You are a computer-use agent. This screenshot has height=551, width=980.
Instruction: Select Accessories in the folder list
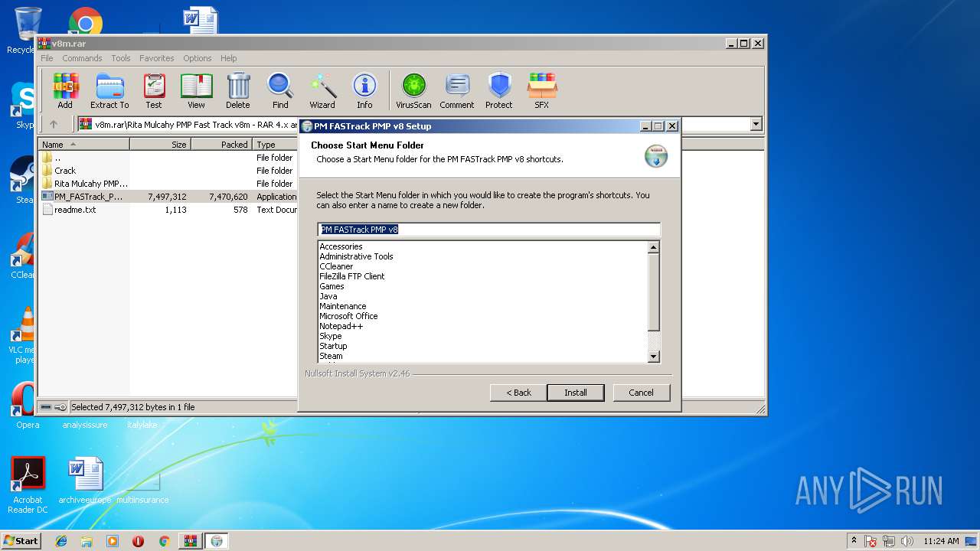tap(341, 246)
